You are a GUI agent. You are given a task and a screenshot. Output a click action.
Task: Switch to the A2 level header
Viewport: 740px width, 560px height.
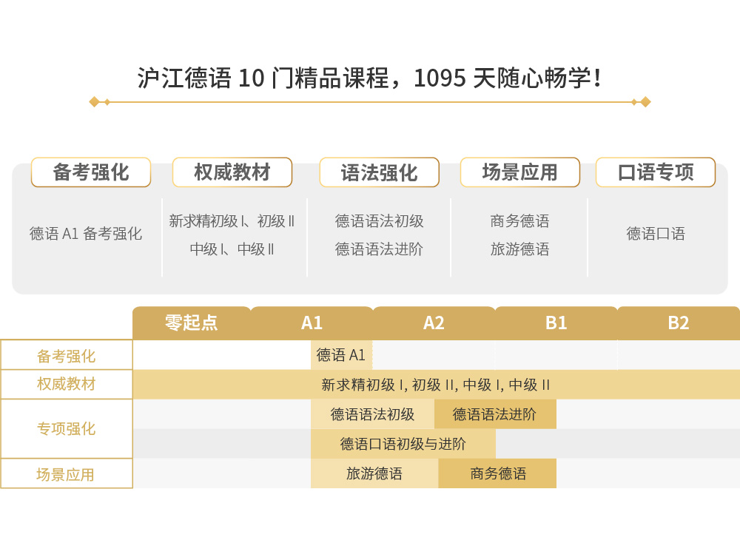pos(434,323)
